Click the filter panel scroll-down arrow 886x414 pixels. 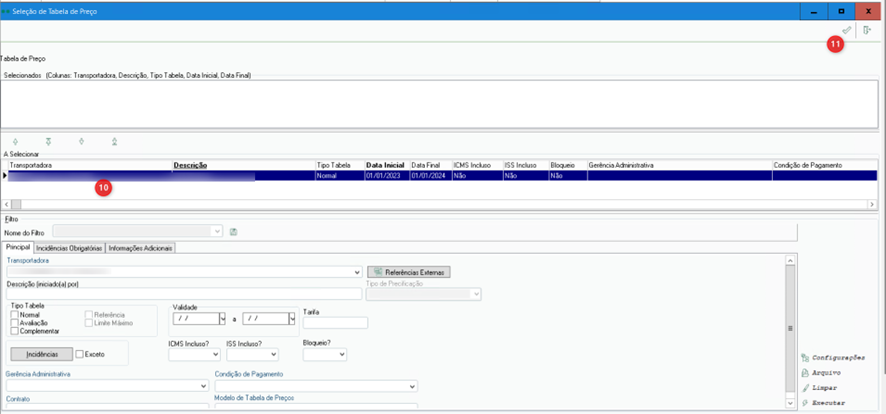pos(791,403)
